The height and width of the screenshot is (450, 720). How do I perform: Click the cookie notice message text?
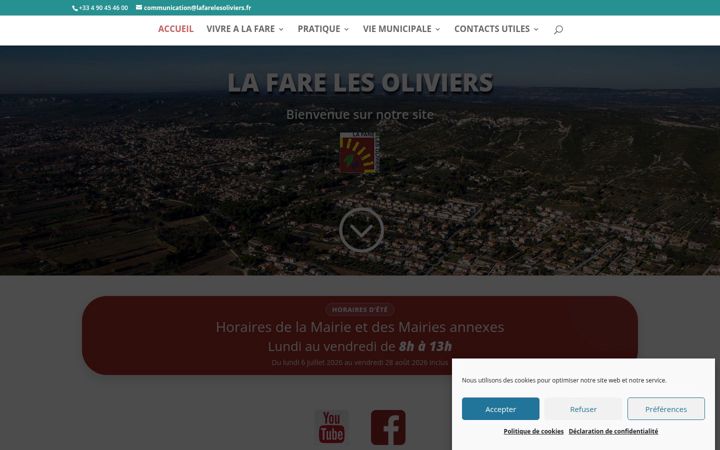(x=564, y=380)
